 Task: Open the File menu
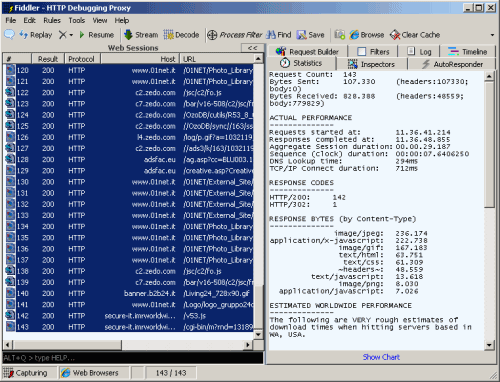(11, 20)
